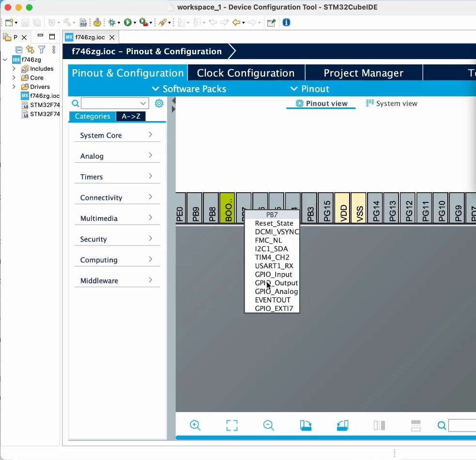The width and height of the screenshot is (476, 460).
Task: Click the Link with Editor icon
Action: (31, 49)
